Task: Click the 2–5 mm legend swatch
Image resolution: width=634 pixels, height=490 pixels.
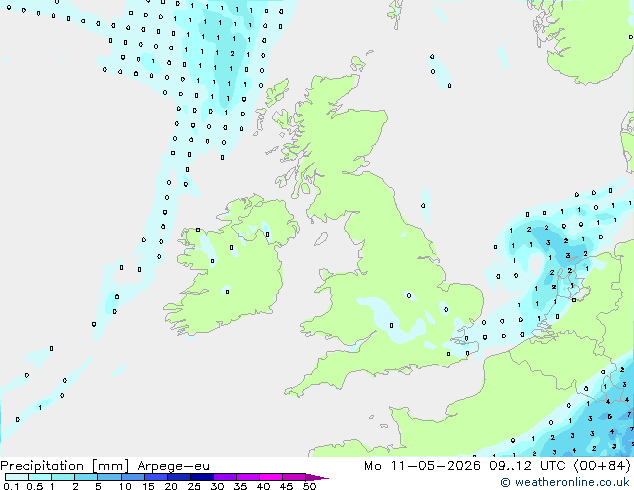Action: 86,477
